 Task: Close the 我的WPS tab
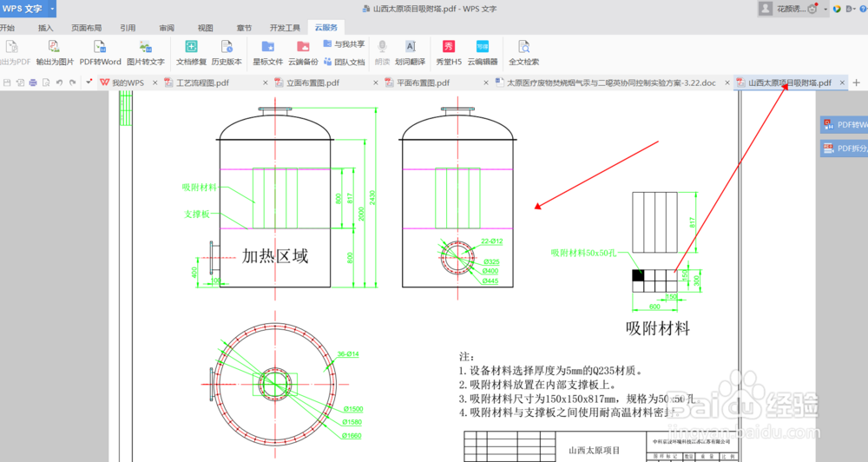tap(155, 82)
